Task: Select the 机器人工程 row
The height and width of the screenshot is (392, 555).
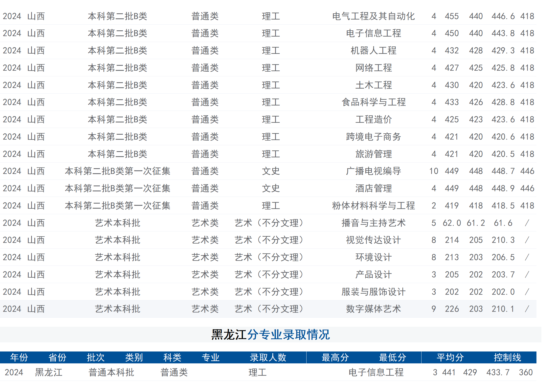Action: pos(374,51)
